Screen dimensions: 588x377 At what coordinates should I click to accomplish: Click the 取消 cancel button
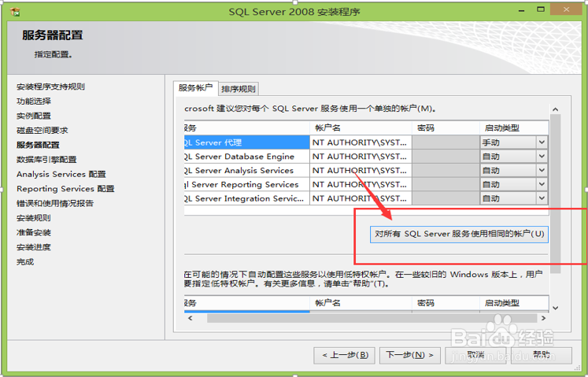click(x=475, y=355)
